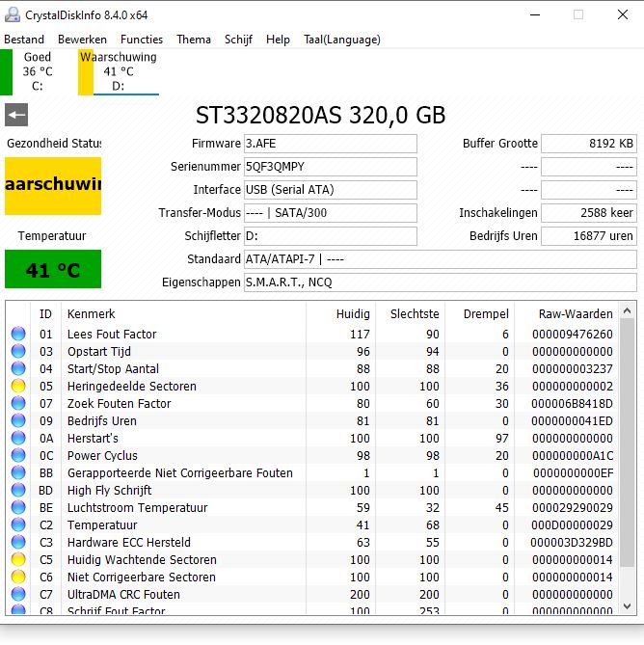Screen dimensions: 644x645
Task: Click the Buffer Grootte field 8192 KB
Action: click(589, 144)
